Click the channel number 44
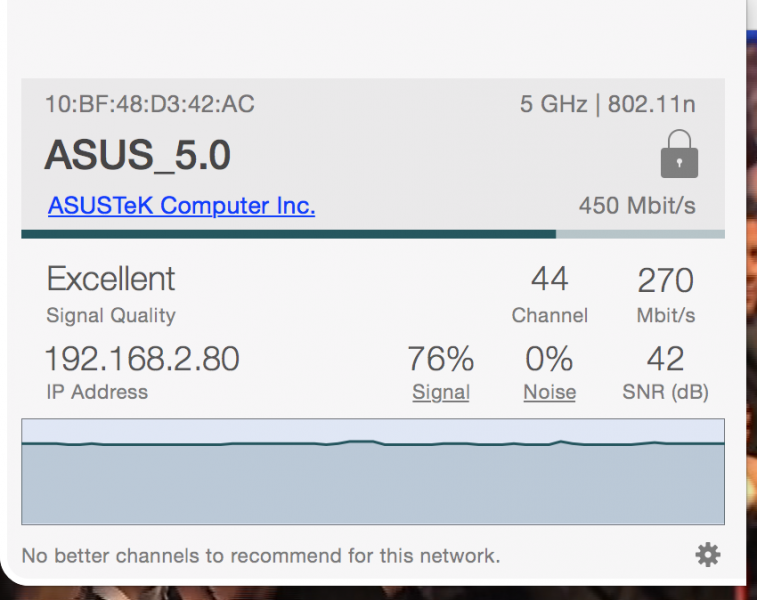The height and width of the screenshot is (600, 757). [549, 280]
